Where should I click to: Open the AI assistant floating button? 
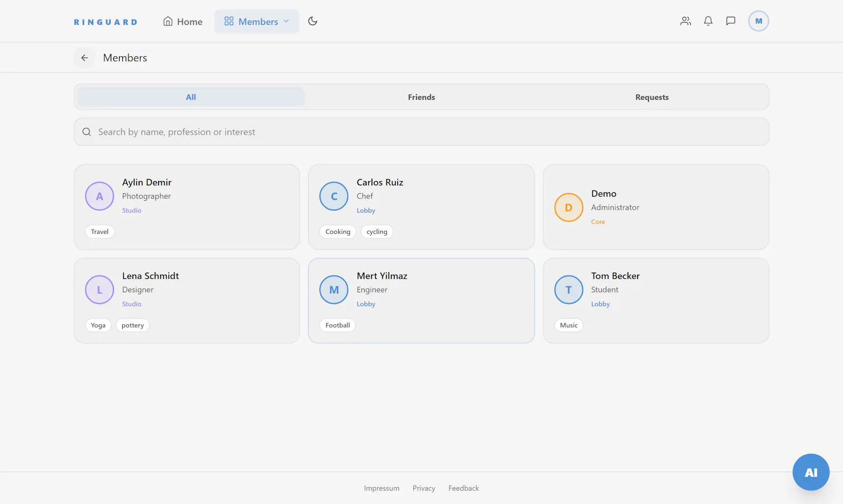click(x=811, y=472)
